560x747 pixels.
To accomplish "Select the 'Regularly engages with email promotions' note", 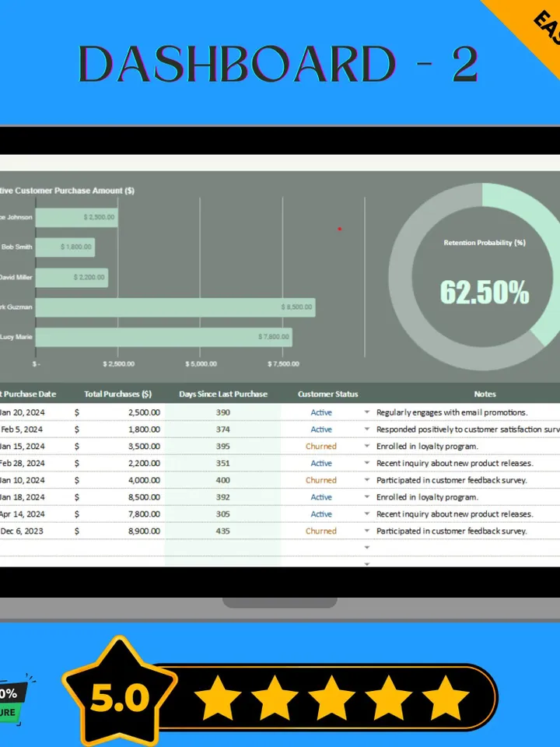I will point(452,412).
